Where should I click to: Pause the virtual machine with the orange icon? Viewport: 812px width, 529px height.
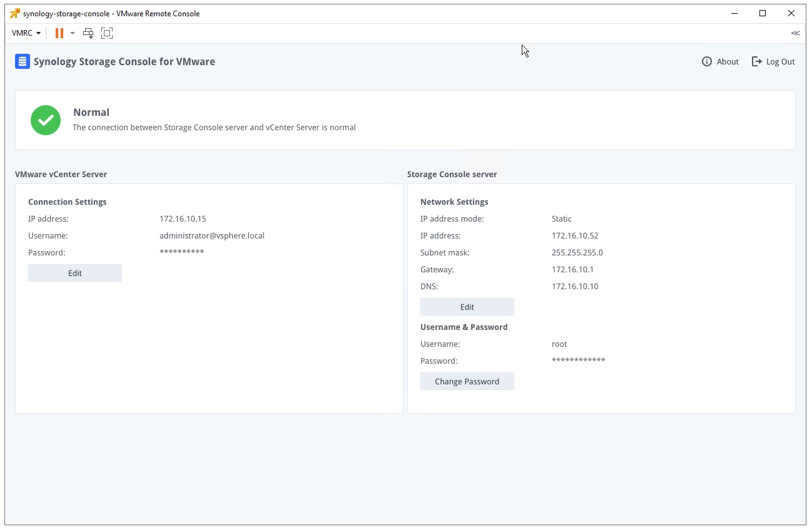(59, 33)
